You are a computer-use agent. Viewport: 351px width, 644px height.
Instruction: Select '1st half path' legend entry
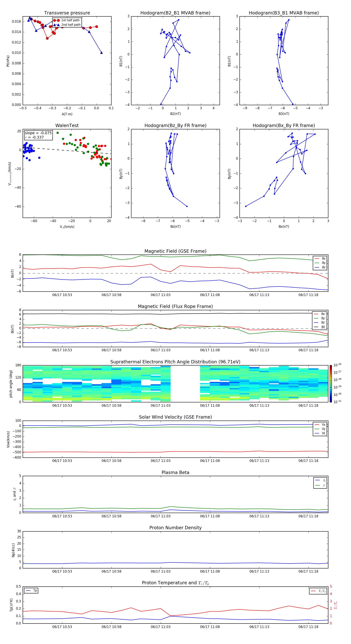67,20
